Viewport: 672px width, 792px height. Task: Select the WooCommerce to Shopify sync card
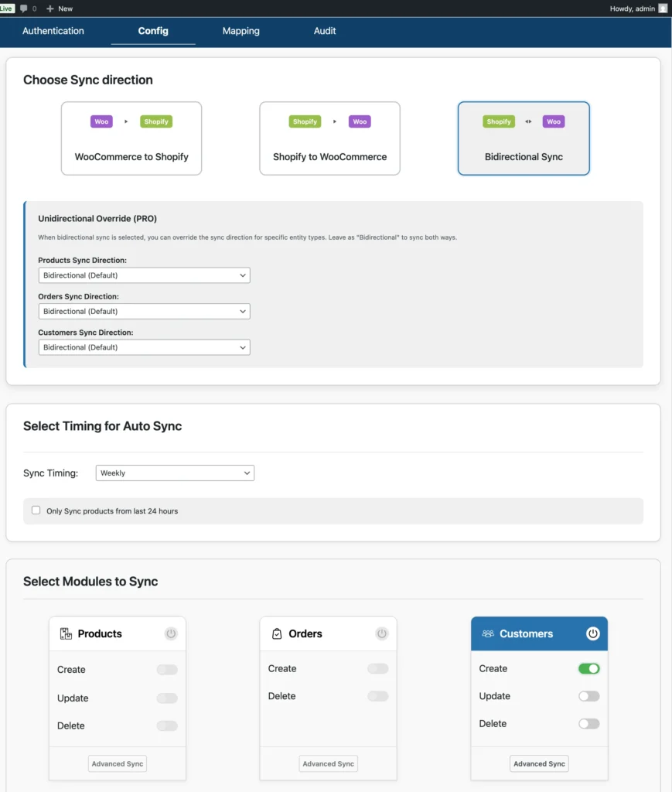click(131, 138)
